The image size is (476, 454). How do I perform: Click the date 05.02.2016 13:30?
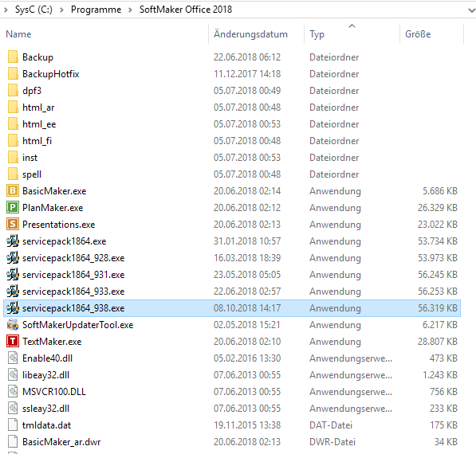(247, 358)
